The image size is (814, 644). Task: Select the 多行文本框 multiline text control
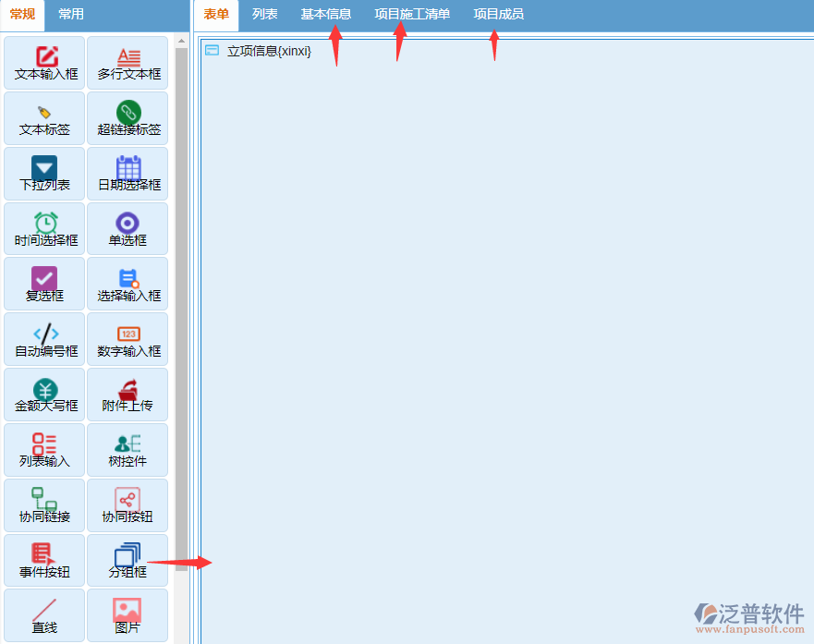128,63
